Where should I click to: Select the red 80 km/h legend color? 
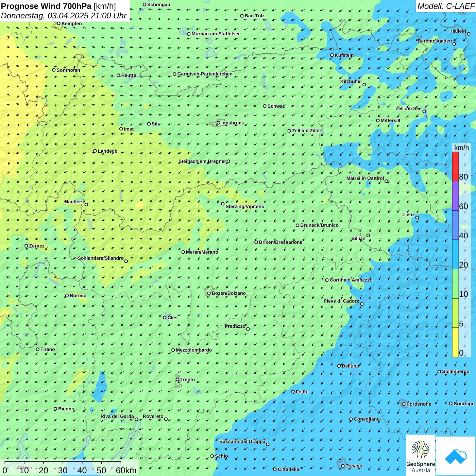(455, 166)
